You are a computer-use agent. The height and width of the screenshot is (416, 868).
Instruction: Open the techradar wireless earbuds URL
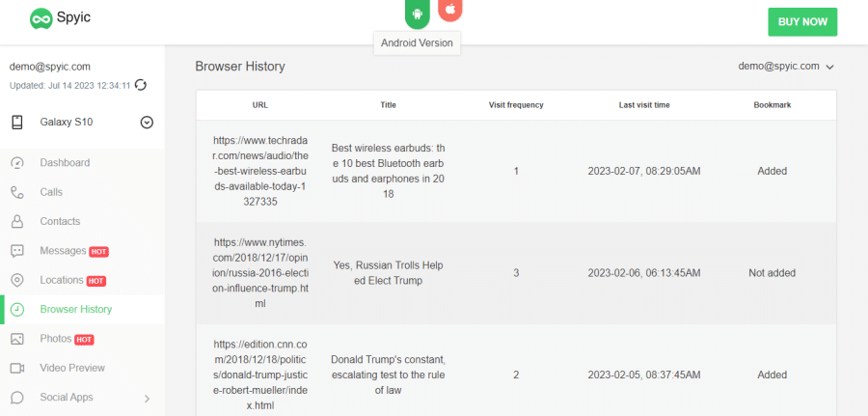pyautogui.click(x=260, y=171)
